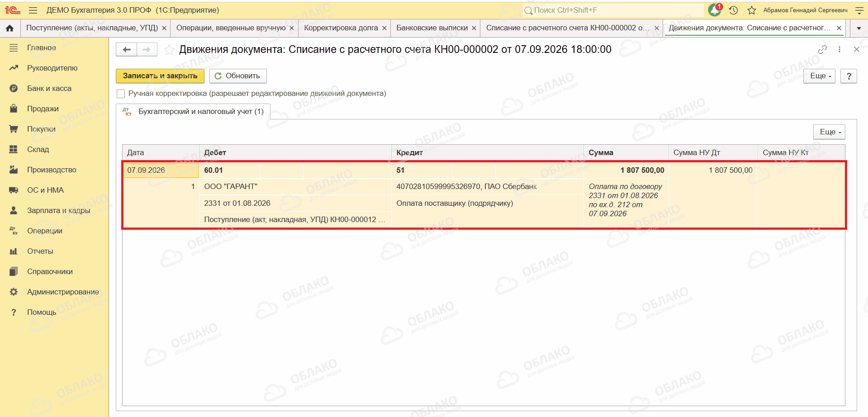Screen dimensions: 868x417
Task: Open the history clock icon
Action: (x=734, y=10)
